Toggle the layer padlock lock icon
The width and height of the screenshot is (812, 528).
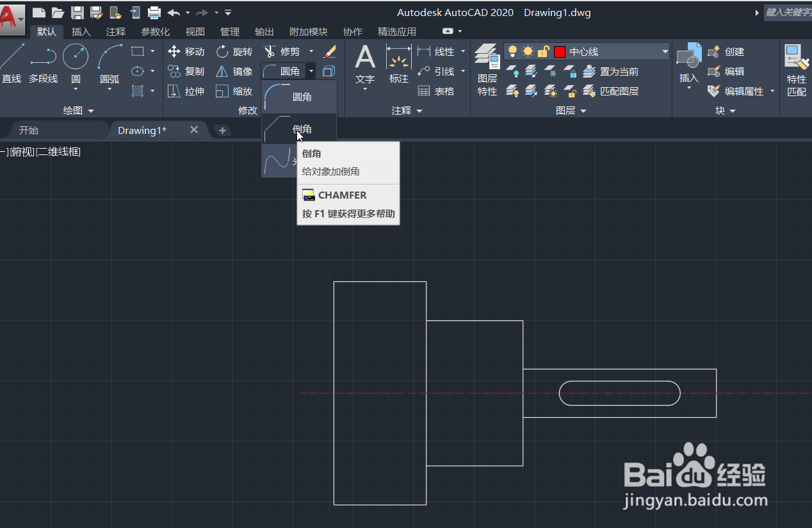[x=543, y=51]
